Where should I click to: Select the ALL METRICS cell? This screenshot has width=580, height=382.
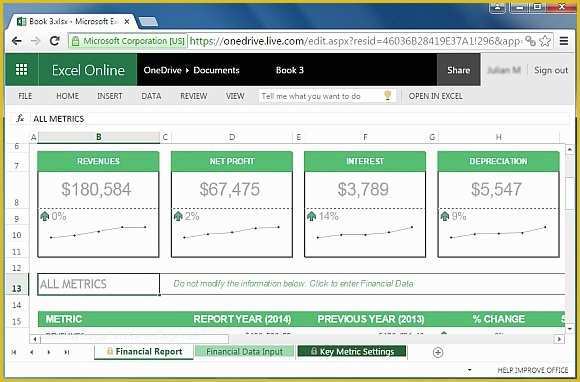(x=98, y=284)
